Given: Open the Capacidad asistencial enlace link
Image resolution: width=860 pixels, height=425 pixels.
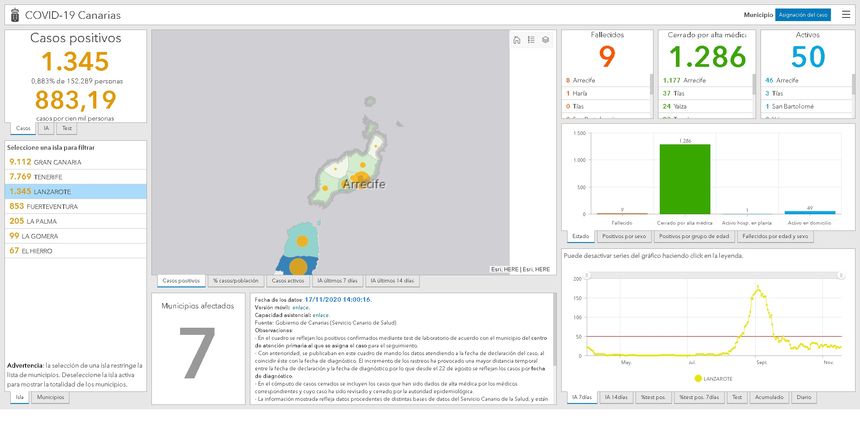Looking at the screenshot, I should pyautogui.click(x=320, y=315).
